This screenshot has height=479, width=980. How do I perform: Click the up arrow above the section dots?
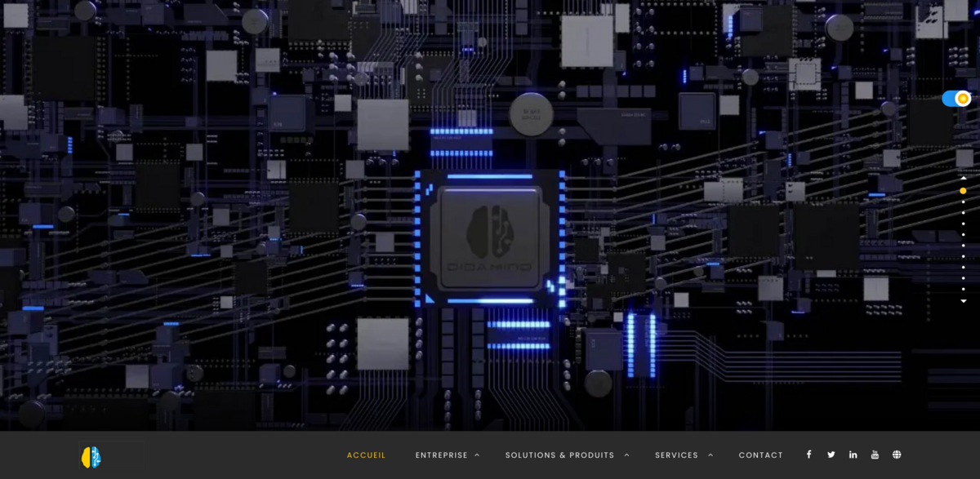pos(963,178)
